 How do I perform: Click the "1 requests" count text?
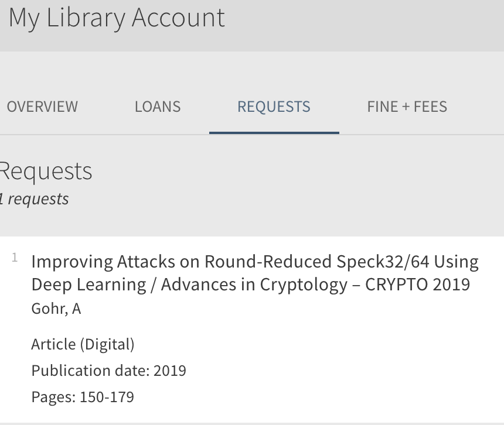click(34, 199)
